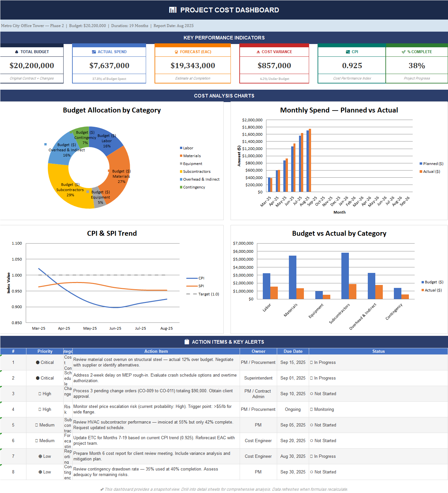Select the KEY PERFORMANCE INDICATORS section header
The height and width of the screenshot is (493, 448).
(224, 37)
